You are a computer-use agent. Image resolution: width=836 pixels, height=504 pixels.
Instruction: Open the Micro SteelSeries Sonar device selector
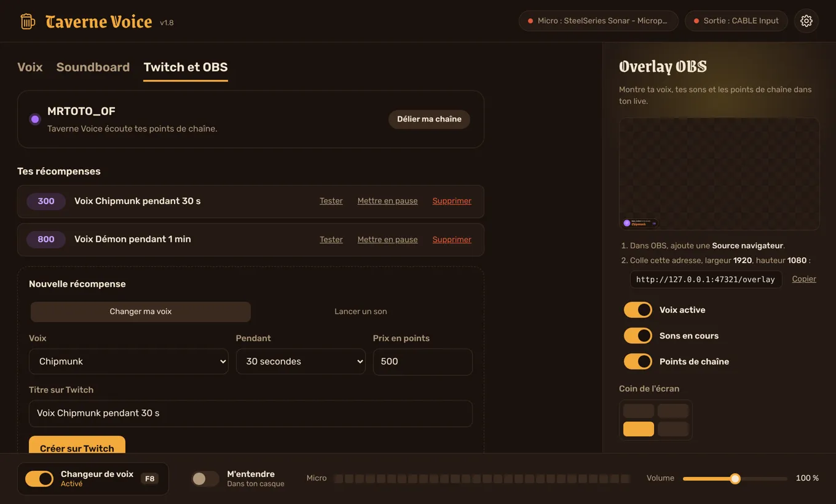pyautogui.click(x=598, y=21)
